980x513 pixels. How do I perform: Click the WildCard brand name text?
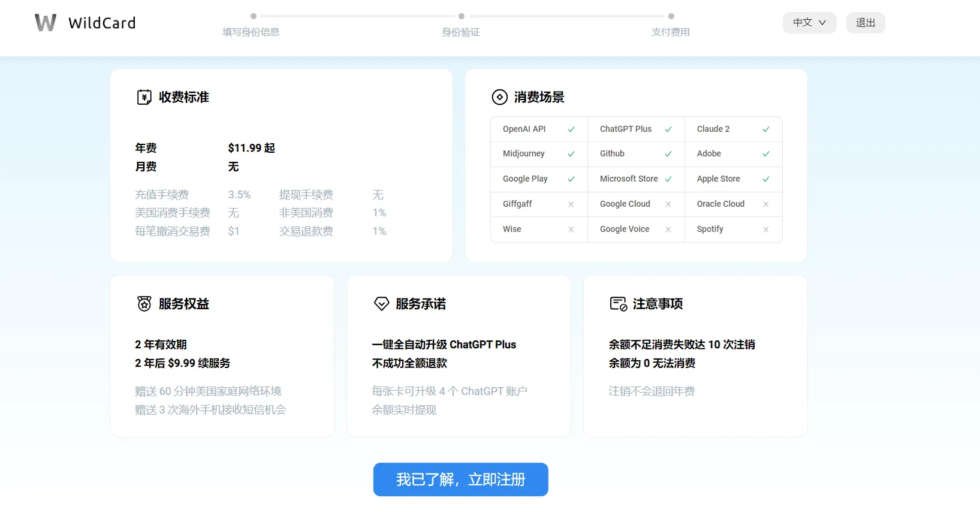[x=102, y=23]
